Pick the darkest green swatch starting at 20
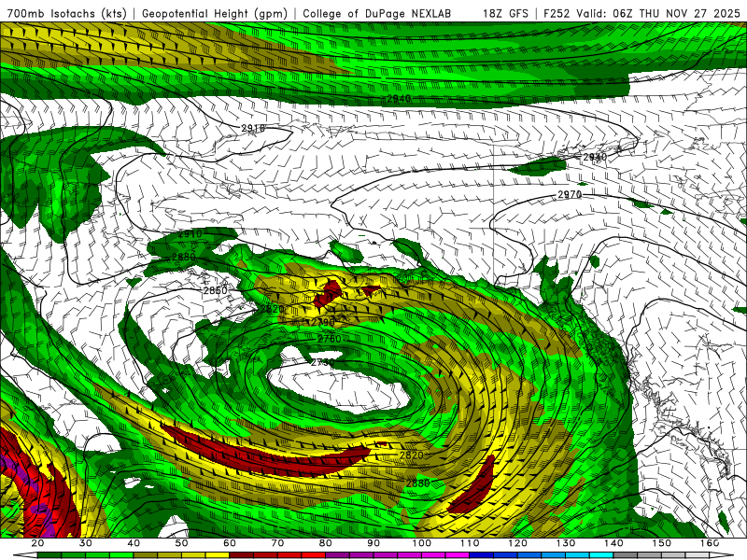The height and width of the screenshot is (560, 747). (x=49, y=555)
